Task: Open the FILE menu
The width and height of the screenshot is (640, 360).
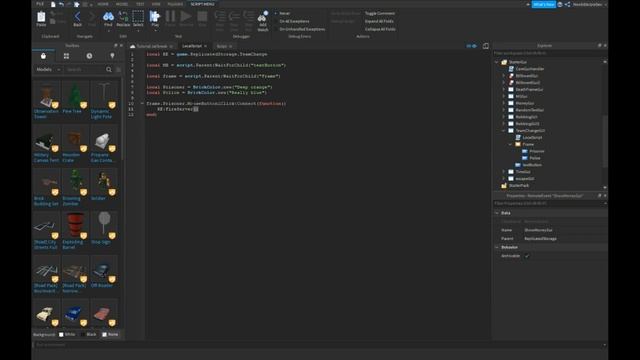Action: (40, 4)
